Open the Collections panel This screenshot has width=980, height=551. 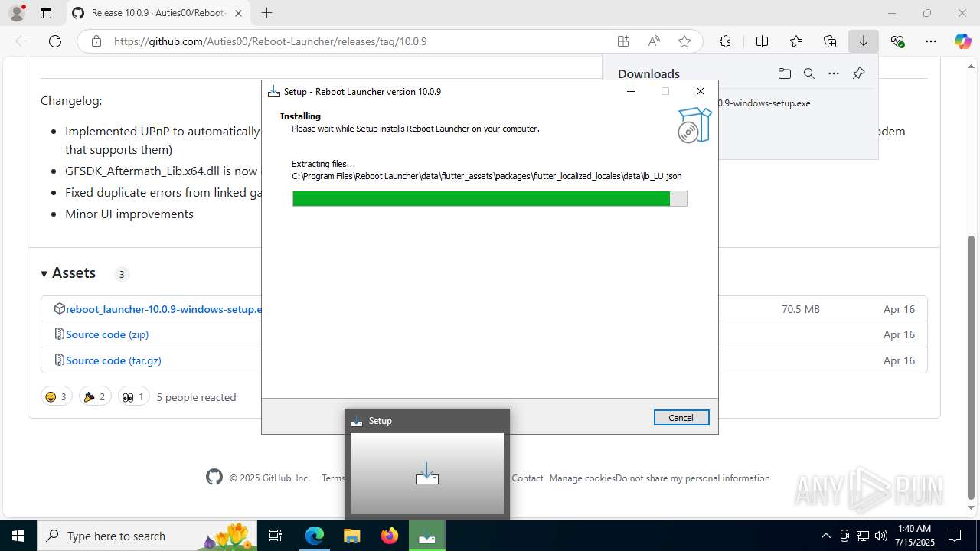point(830,41)
